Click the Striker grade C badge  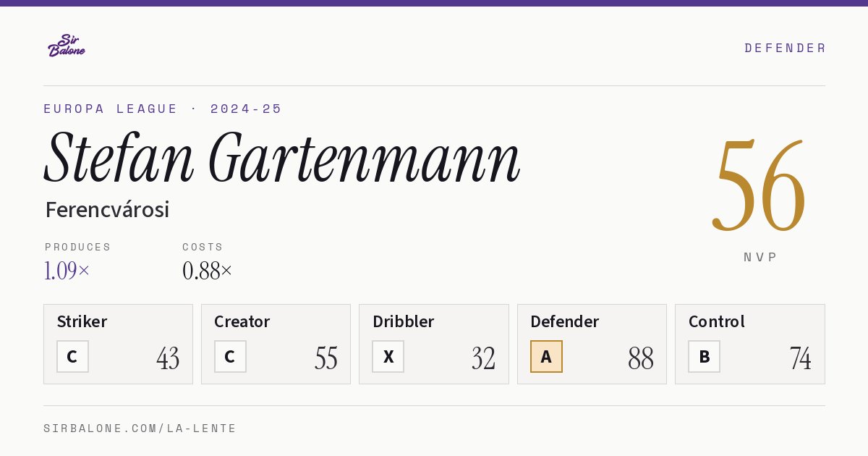point(72,357)
